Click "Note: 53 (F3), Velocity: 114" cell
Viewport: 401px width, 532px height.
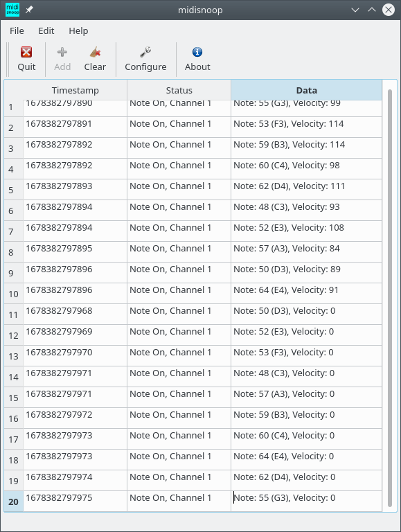coord(306,127)
